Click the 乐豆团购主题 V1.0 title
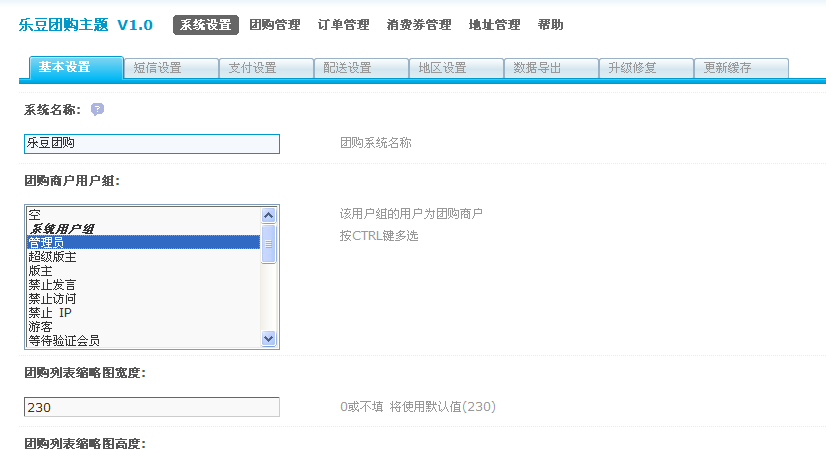Image resolution: width=826 pixels, height=449 pixels. click(x=86, y=25)
